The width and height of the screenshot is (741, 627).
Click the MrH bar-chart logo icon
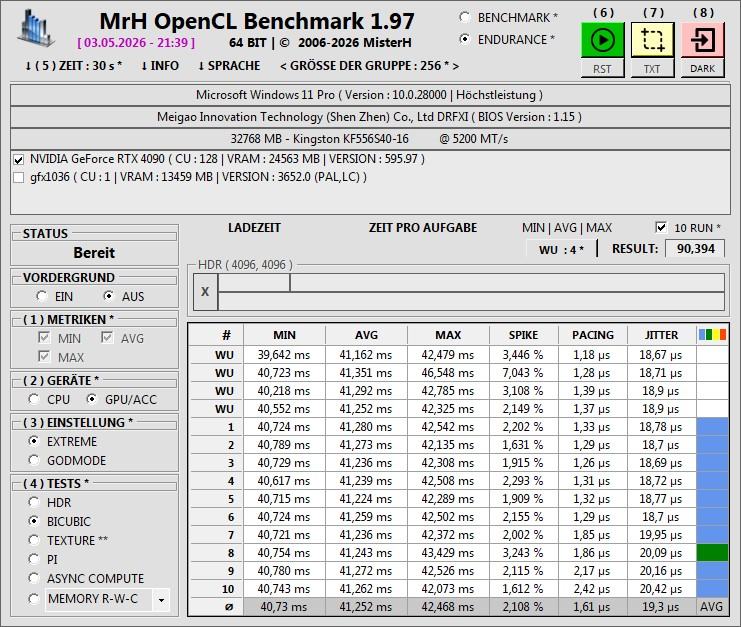[x=34, y=28]
